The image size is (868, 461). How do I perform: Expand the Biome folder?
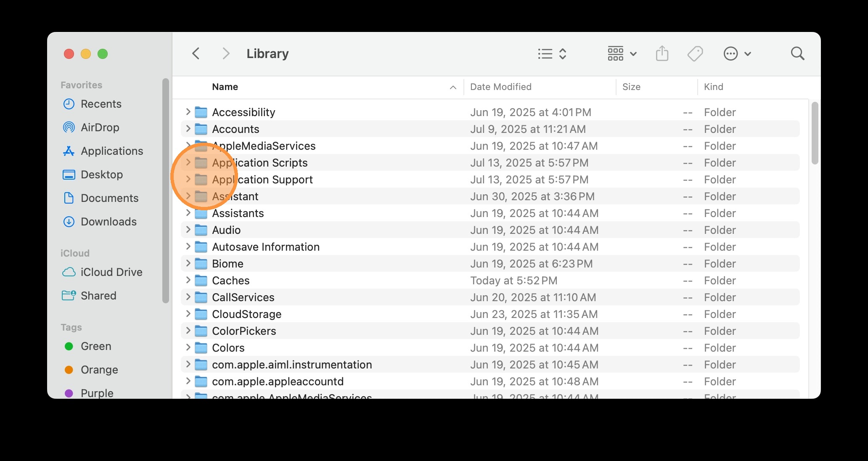pos(188,263)
